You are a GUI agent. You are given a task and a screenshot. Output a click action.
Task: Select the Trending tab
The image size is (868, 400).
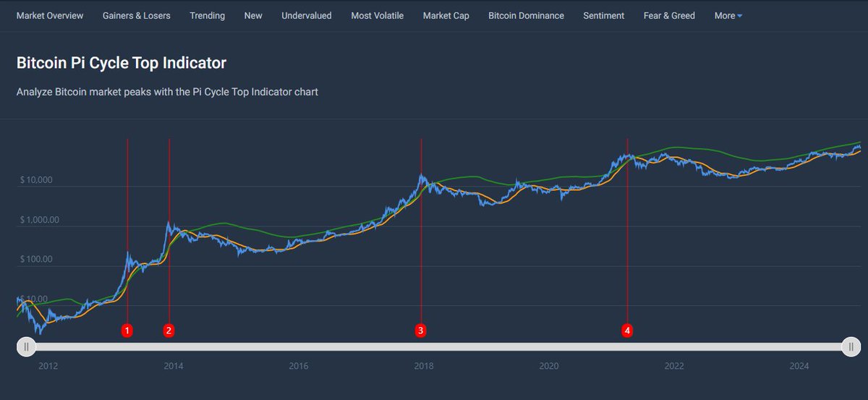point(208,15)
